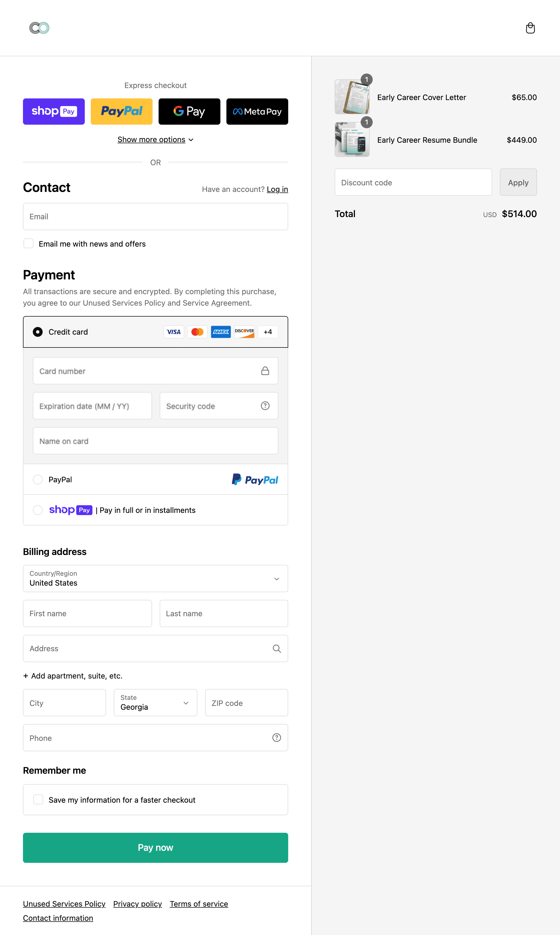Click the Log in account link
560x935 pixels.
277,189
